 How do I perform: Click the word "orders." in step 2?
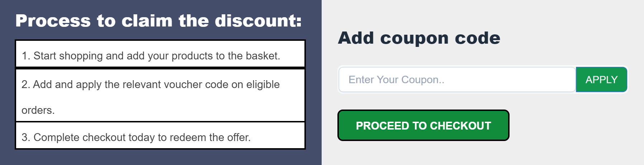tap(38, 110)
